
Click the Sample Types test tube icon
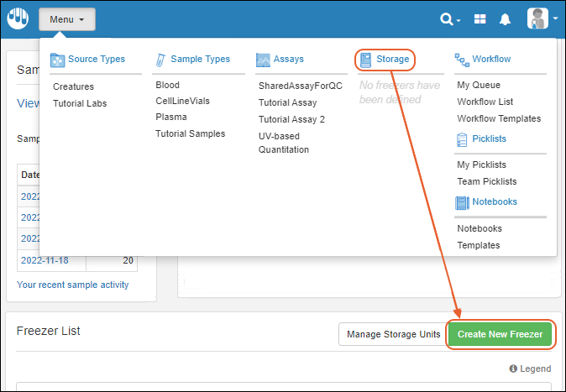[x=160, y=60]
